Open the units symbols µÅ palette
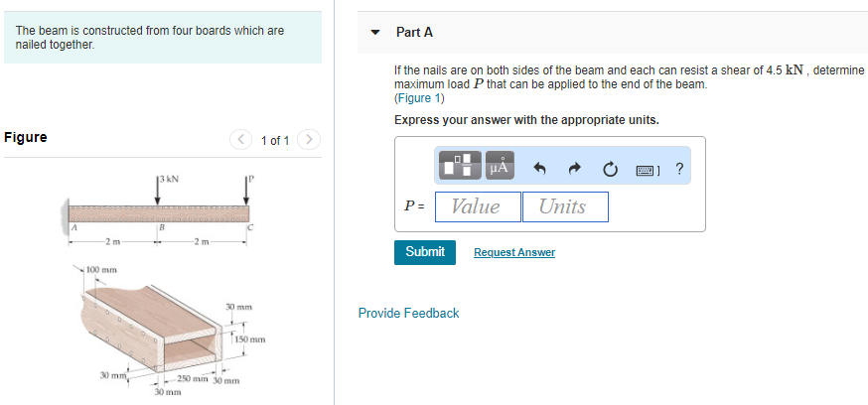 pos(500,169)
